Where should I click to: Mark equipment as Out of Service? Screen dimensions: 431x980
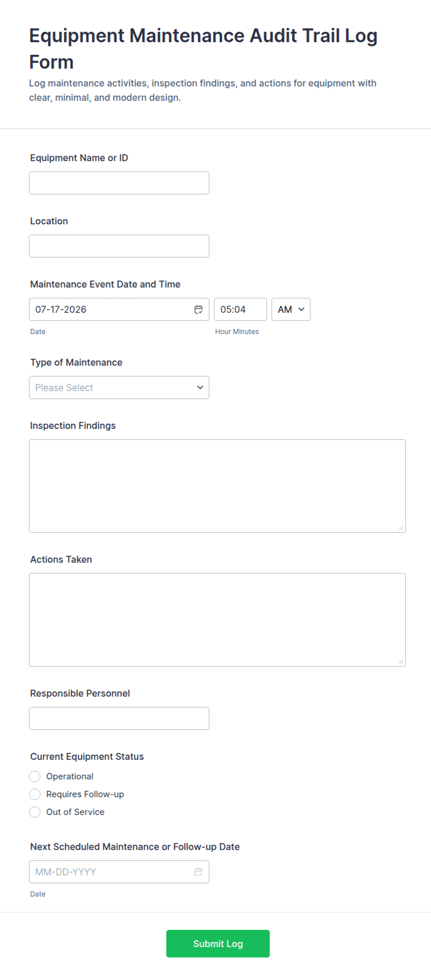click(x=35, y=812)
